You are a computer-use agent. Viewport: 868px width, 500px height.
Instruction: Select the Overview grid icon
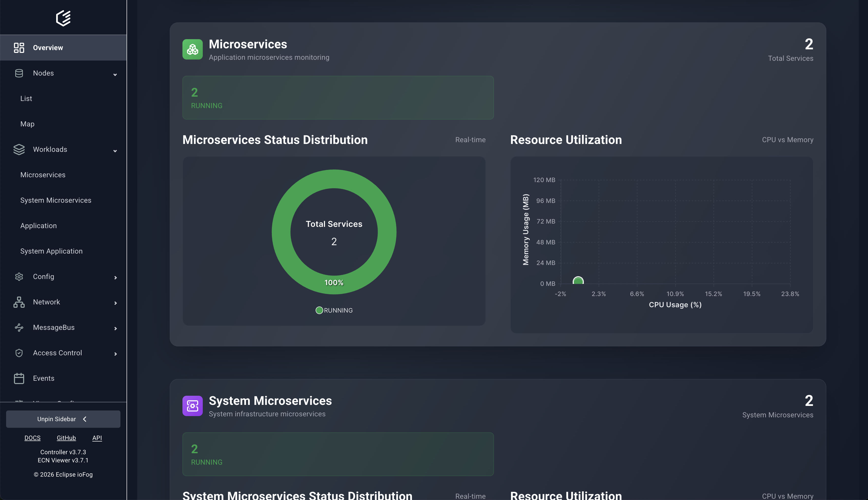tap(19, 47)
